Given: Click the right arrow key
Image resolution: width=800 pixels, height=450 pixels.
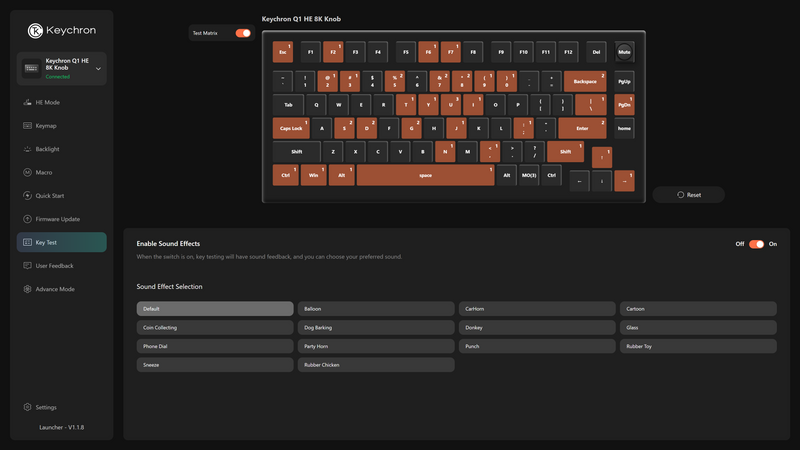Looking at the screenshot, I should click(x=624, y=181).
